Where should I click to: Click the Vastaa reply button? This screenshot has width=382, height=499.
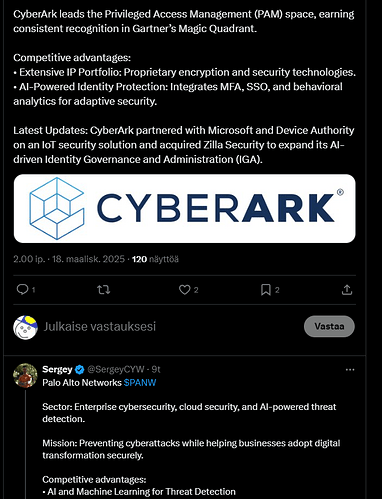coord(329,326)
